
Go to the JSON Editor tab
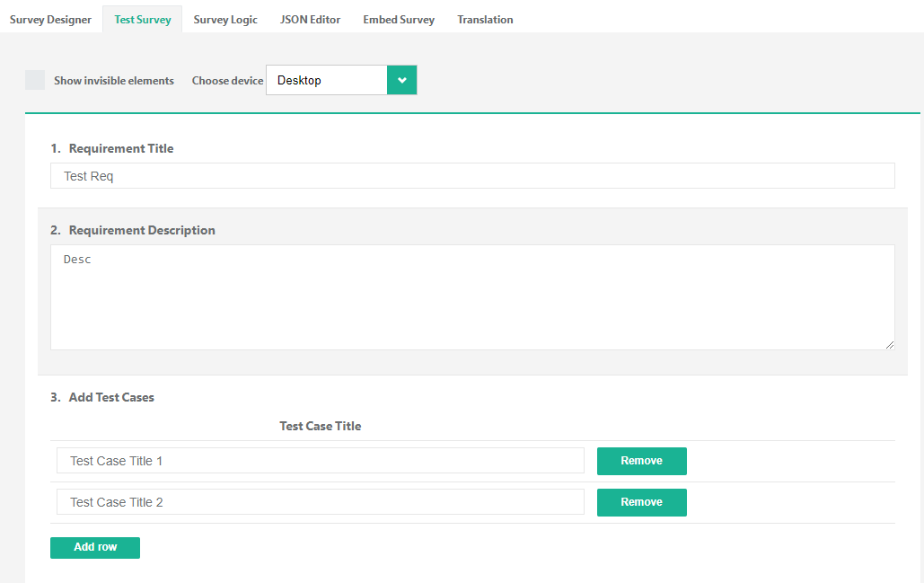(310, 19)
